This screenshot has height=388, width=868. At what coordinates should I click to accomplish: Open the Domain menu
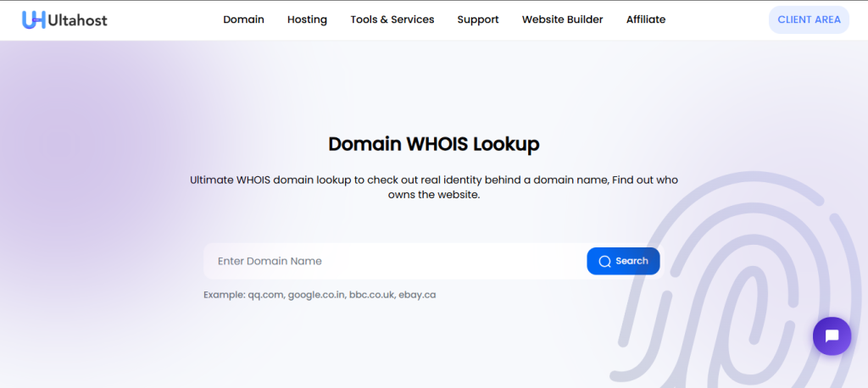pyautogui.click(x=243, y=19)
